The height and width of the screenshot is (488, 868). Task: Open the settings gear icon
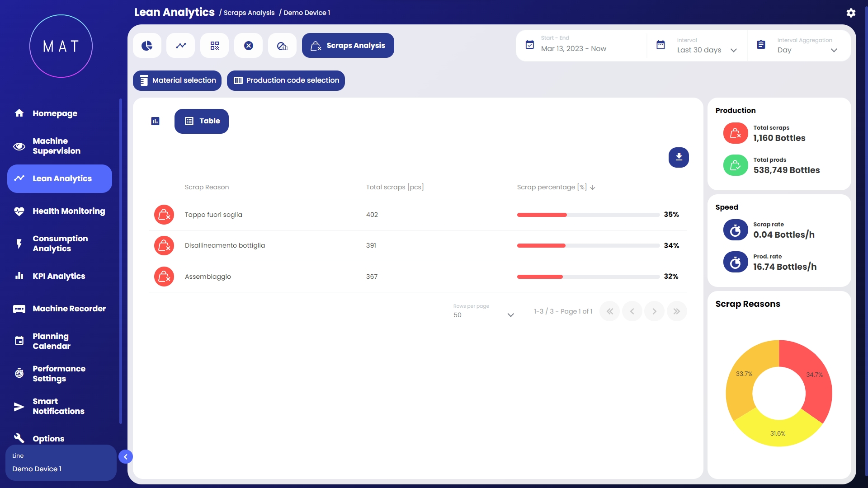tap(851, 13)
